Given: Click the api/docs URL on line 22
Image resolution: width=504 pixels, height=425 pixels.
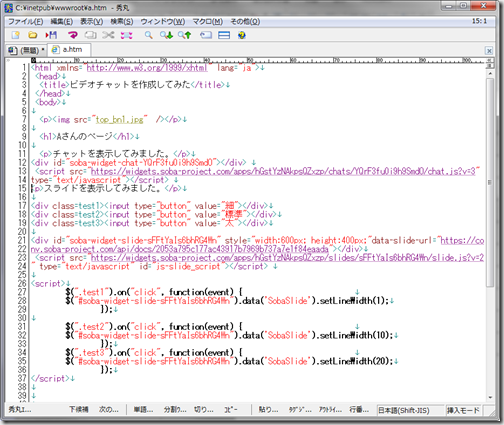Looking at the screenshot, I should tap(179, 249).
